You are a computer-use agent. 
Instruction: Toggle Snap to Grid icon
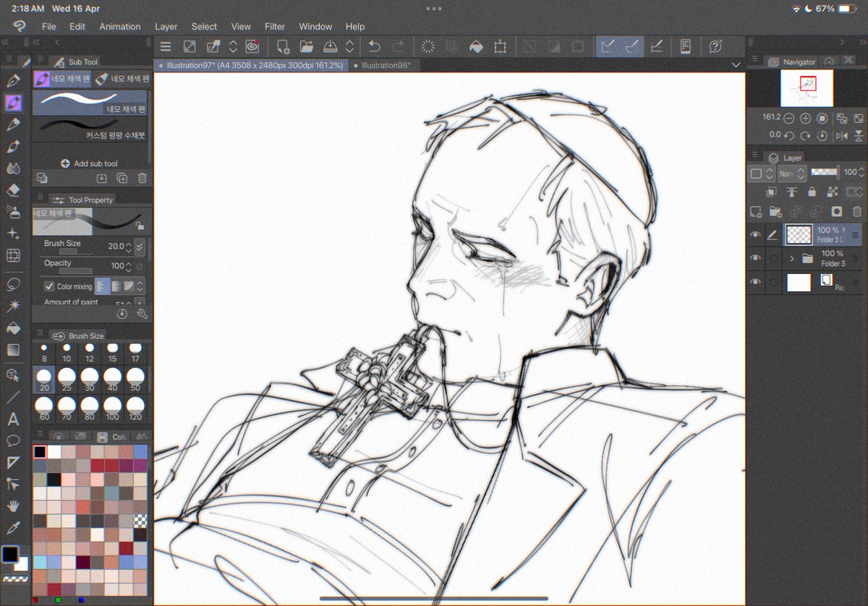(x=657, y=46)
